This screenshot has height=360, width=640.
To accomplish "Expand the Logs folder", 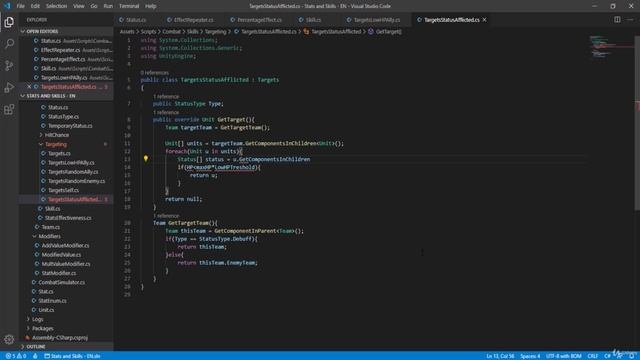I will click(38, 319).
